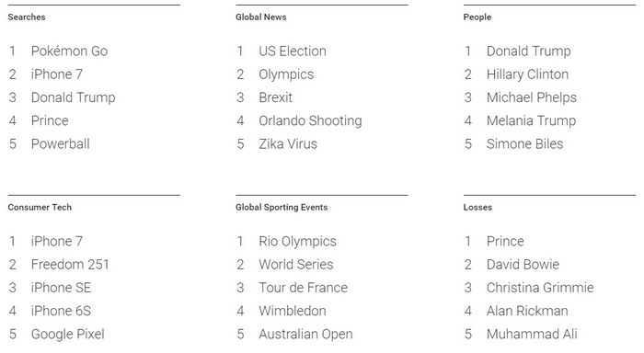
Task: Open US Election news item
Action: coord(293,51)
